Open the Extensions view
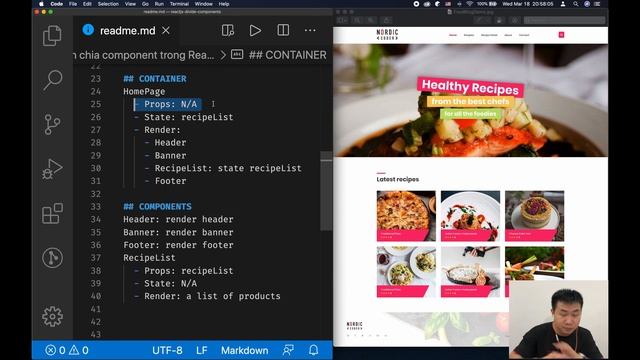Screen dimensions: 640x360 pos(52,213)
